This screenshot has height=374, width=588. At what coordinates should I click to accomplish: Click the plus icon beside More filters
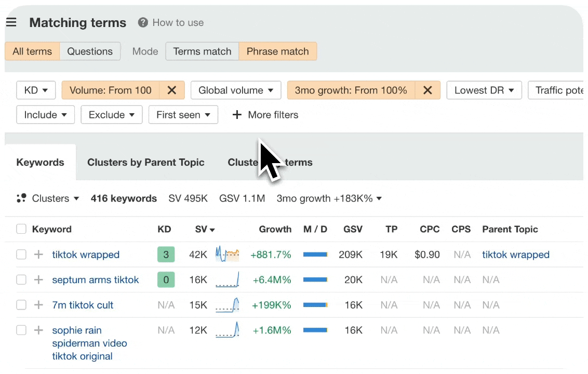(x=237, y=115)
